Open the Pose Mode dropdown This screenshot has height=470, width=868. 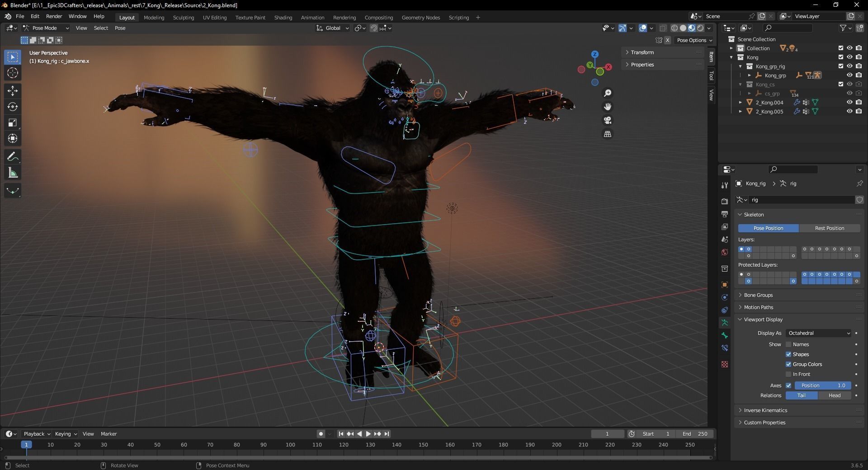46,28
